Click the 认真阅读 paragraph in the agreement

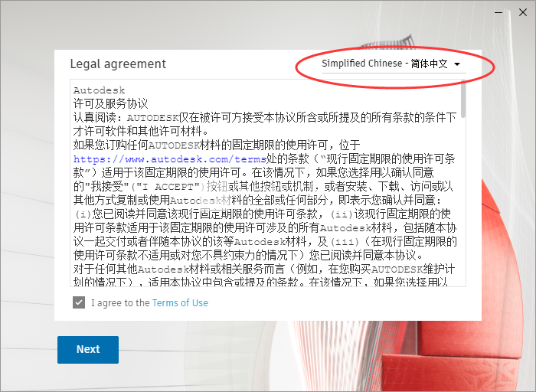(x=265, y=124)
